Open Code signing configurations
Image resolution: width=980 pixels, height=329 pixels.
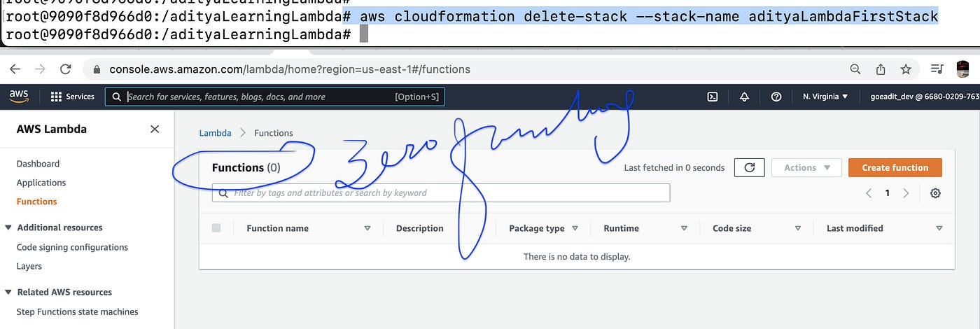[x=72, y=247]
